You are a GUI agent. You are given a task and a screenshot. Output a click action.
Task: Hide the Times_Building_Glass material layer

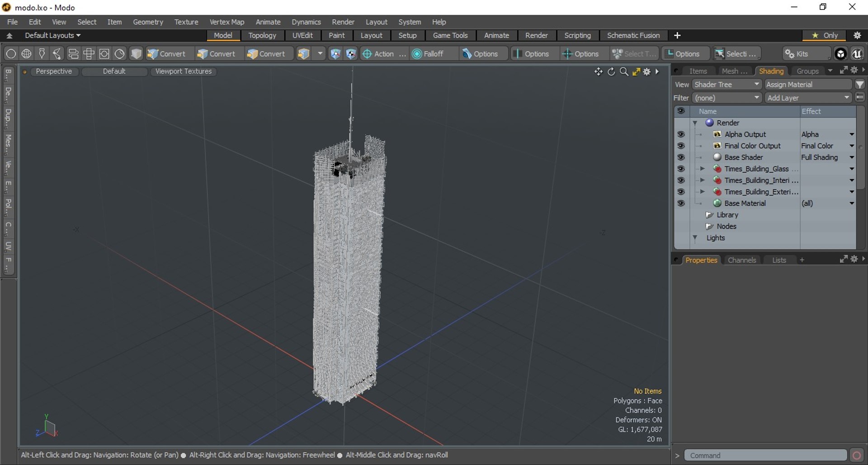click(681, 169)
